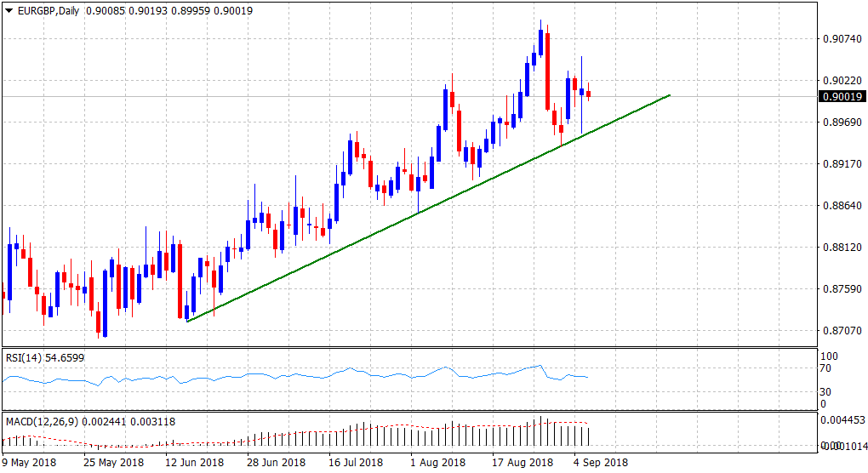Viewport: 868px width, 473px height.
Task: Select the 4 Sep 2018 date marker
Action: [x=601, y=463]
